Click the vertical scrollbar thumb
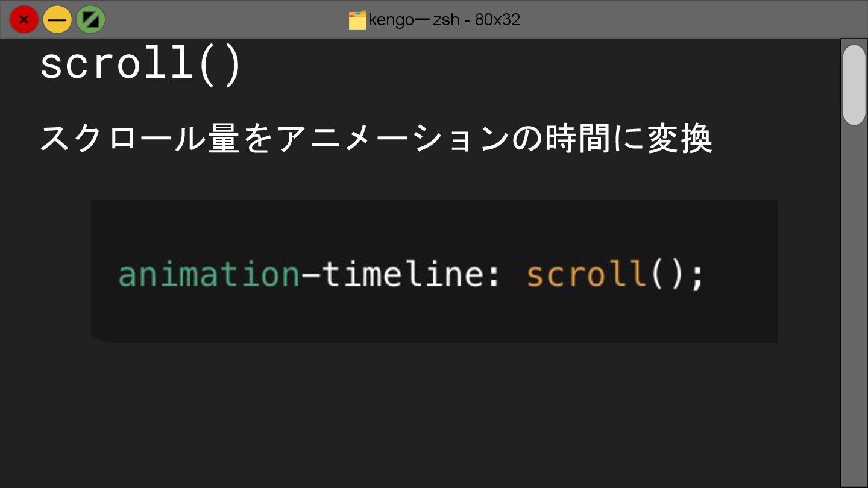The height and width of the screenshot is (488, 868). tap(854, 85)
